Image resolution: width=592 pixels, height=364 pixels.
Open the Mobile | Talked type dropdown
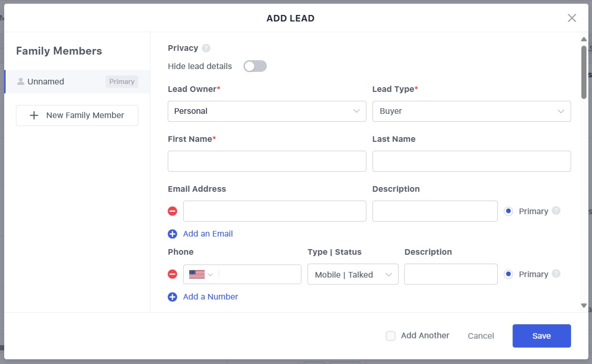click(353, 274)
